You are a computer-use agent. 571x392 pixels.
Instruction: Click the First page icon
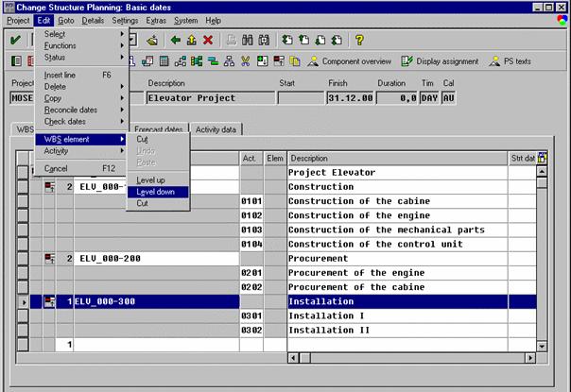pos(287,40)
